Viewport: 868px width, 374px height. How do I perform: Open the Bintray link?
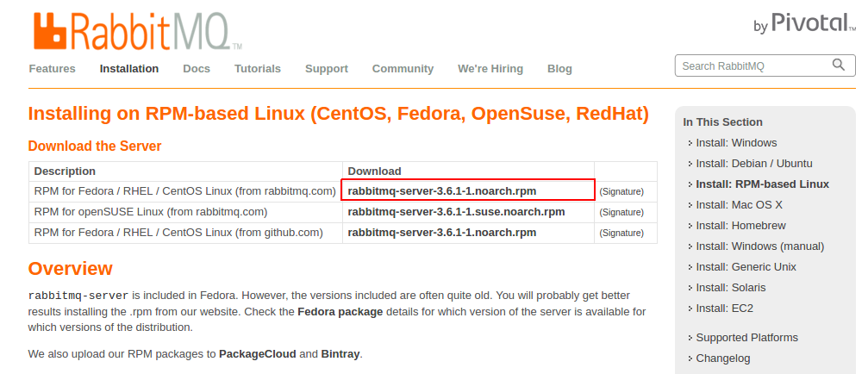click(x=340, y=353)
